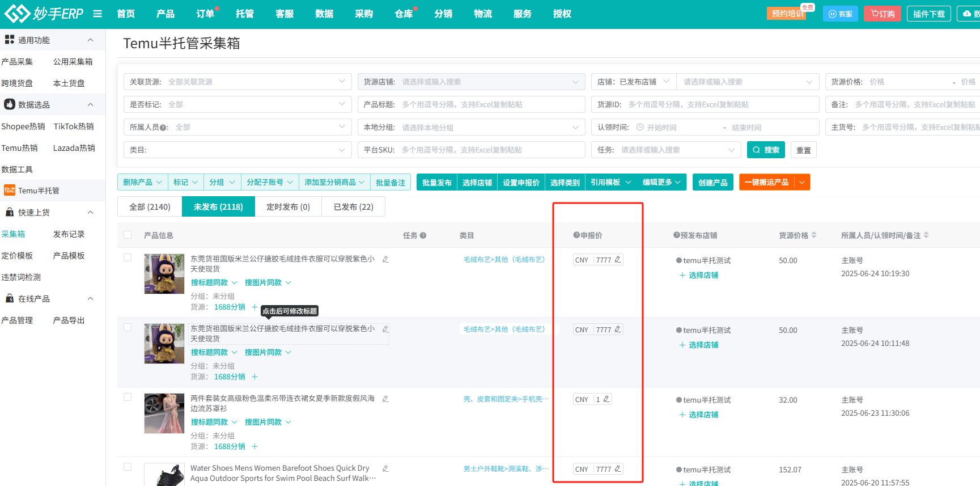Screen dimensions: 980x486
Task: Click plus icon next to first 1688分销 source
Action: click(x=254, y=307)
